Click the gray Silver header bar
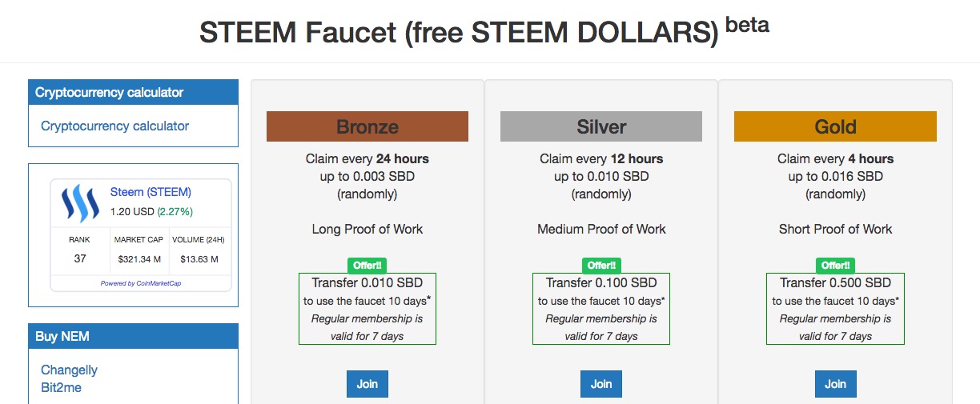Screen dimensions: 980x404 click(601, 126)
